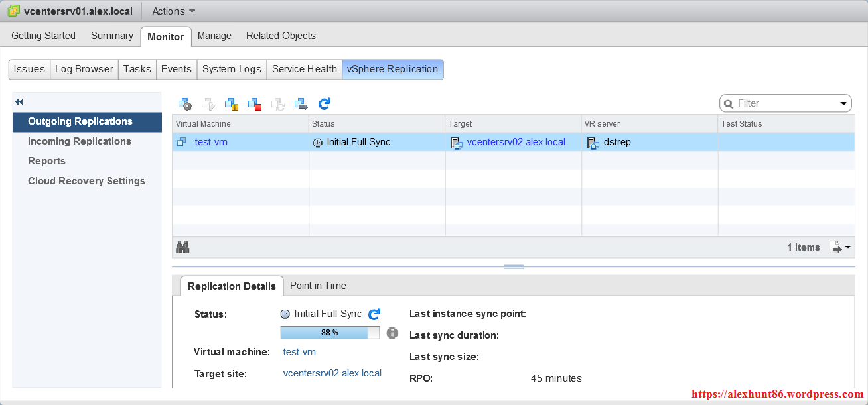Image resolution: width=868 pixels, height=405 pixels.
Task: Click inside the Filter search field
Action: point(783,103)
